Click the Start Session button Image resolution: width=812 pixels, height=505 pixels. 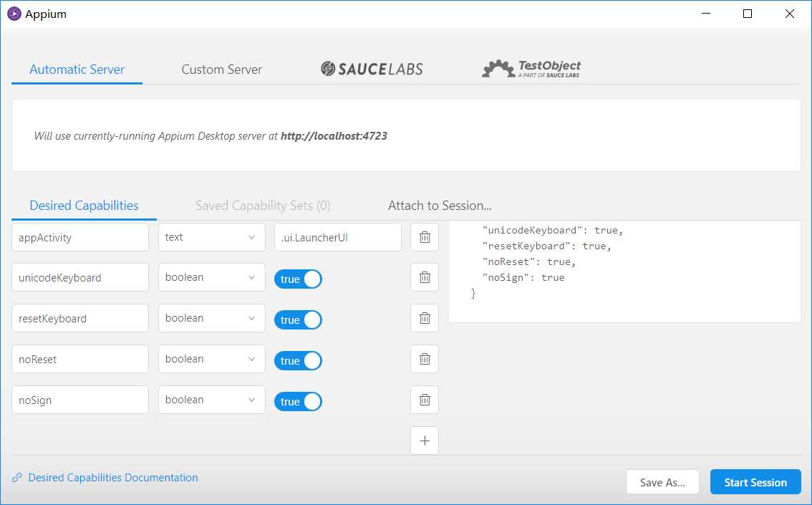(x=755, y=482)
